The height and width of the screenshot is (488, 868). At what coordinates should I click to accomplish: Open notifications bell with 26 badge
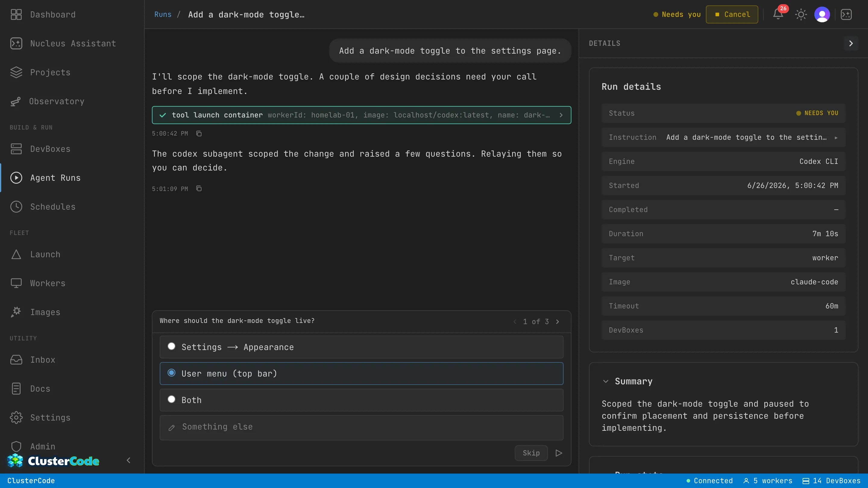778,14
